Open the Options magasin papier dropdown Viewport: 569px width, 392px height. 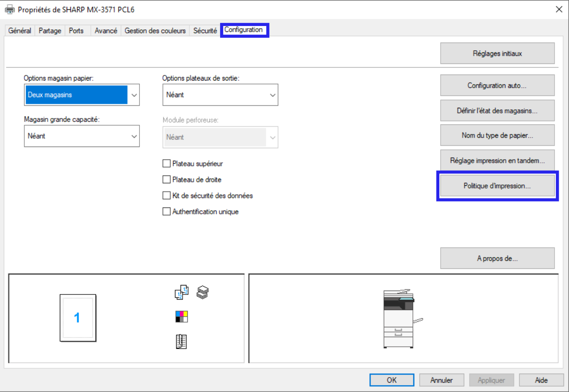coord(82,95)
